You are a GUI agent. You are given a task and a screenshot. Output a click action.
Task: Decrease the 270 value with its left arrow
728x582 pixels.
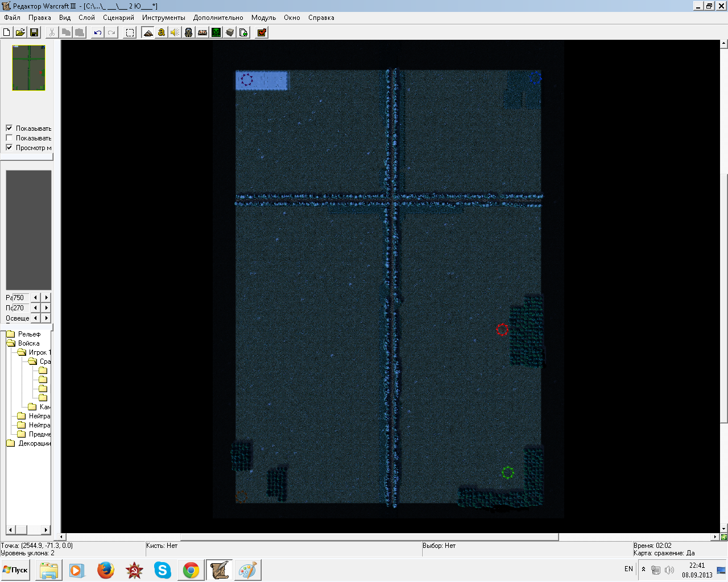[x=36, y=308]
